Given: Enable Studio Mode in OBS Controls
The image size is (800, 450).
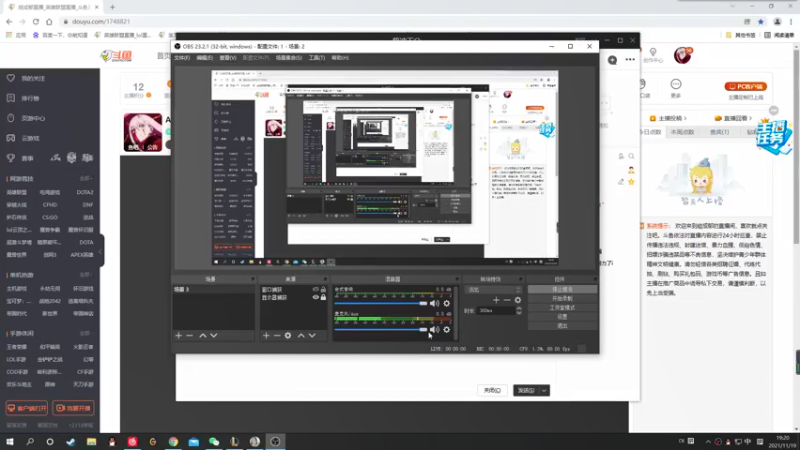Looking at the screenshot, I should (562, 308).
